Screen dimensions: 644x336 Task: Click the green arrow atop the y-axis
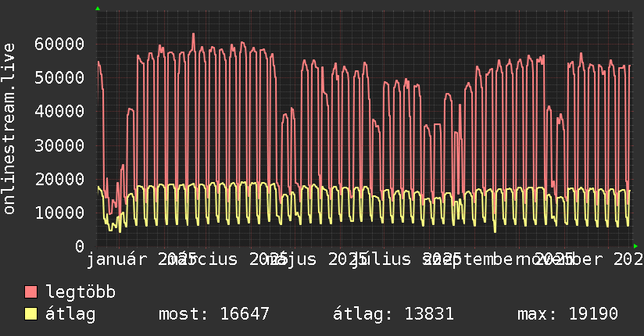point(97,9)
